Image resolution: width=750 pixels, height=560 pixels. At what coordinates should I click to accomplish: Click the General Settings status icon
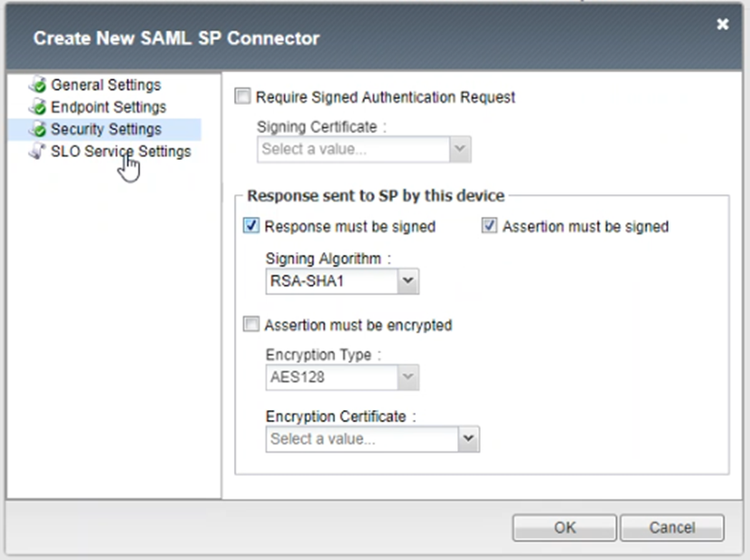tap(38, 85)
